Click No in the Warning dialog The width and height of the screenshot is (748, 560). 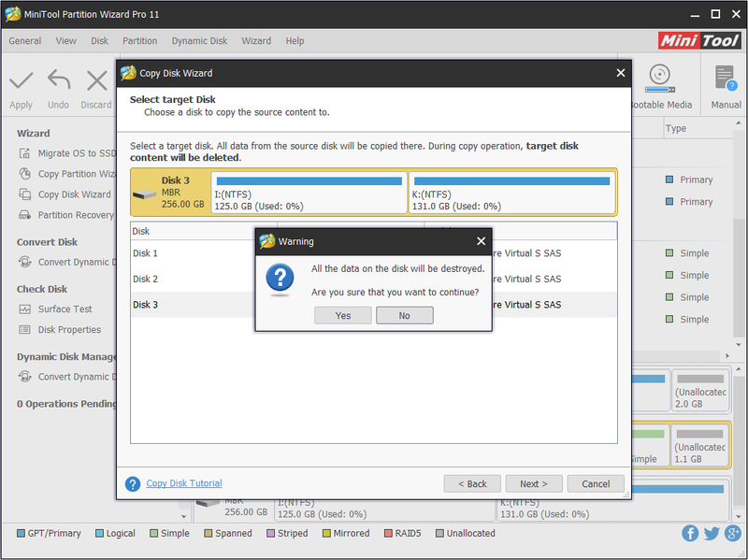(405, 315)
